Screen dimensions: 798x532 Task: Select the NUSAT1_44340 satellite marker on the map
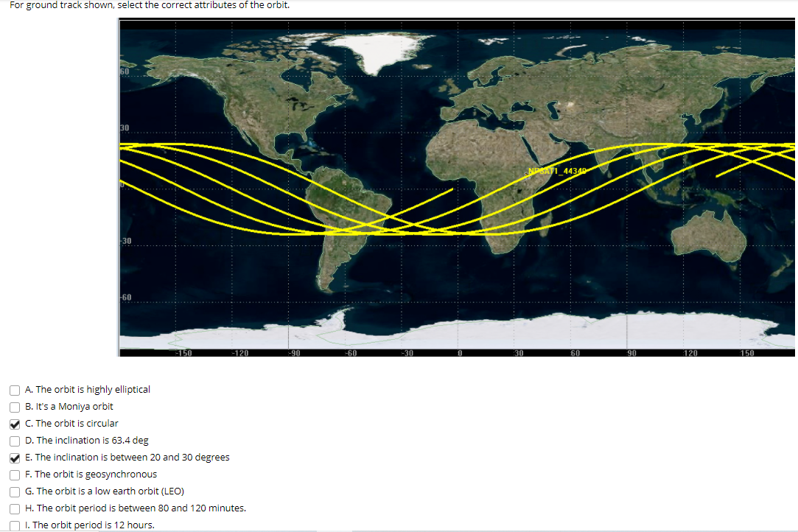click(x=526, y=176)
